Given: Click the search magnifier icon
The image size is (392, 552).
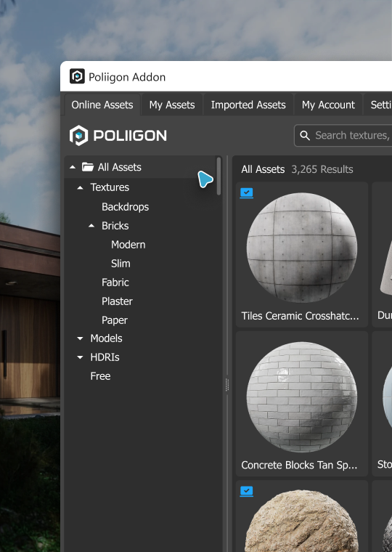Looking at the screenshot, I should [305, 136].
